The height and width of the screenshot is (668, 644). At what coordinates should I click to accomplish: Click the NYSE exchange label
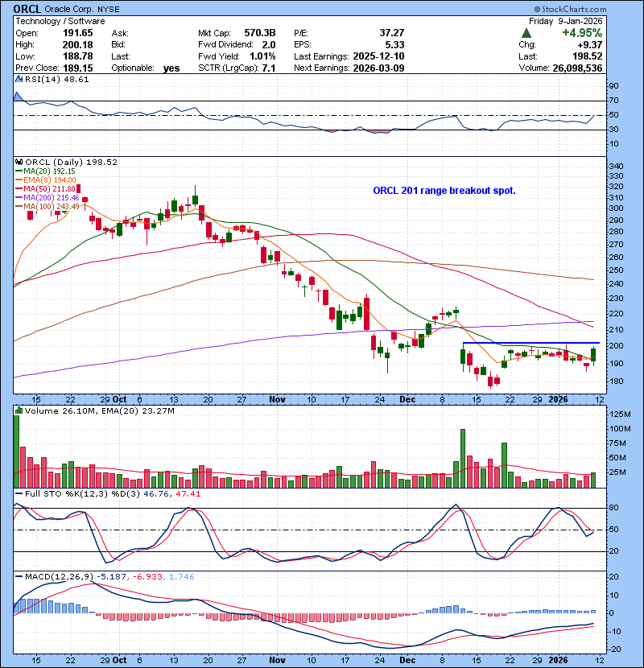(108, 10)
